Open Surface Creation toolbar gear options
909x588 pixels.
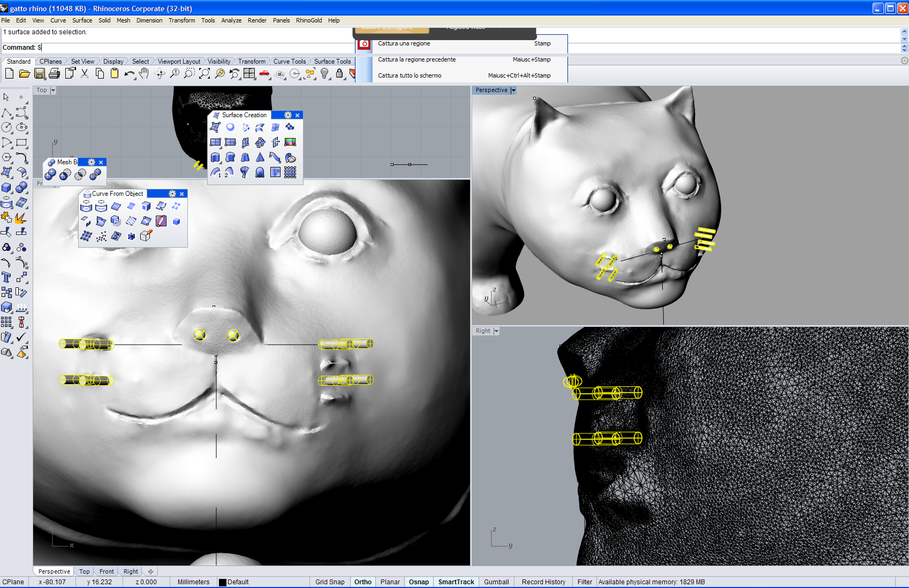click(288, 115)
